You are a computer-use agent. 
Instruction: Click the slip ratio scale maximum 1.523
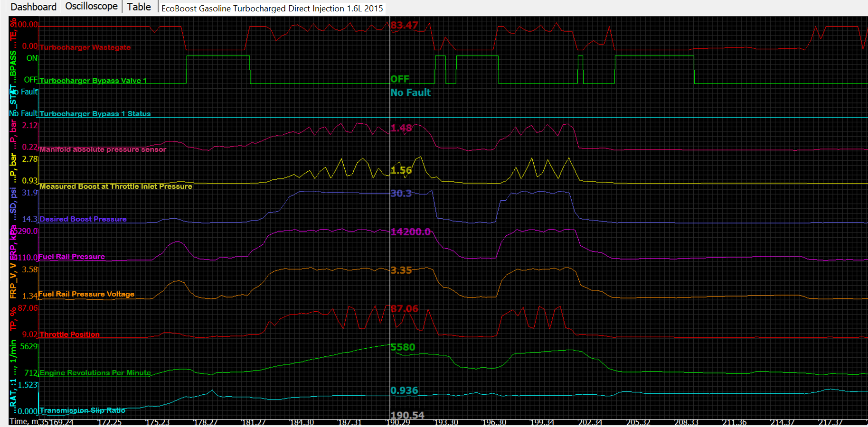[x=28, y=385]
